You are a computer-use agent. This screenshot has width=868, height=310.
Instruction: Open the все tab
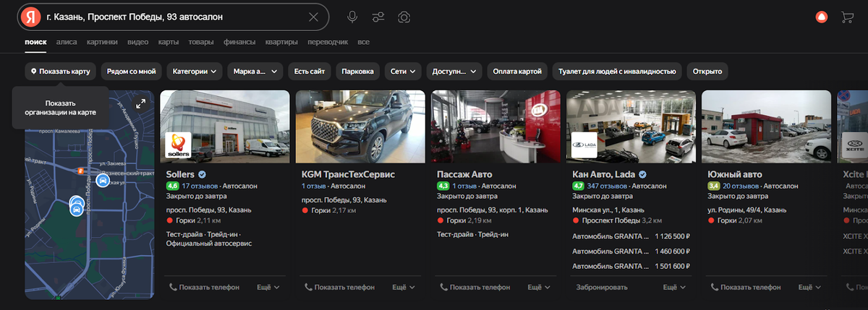click(363, 42)
